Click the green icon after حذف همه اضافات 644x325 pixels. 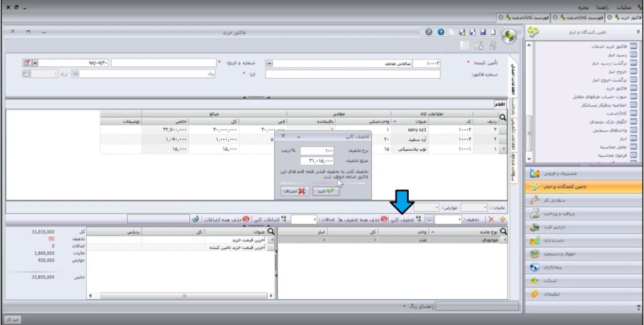pyautogui.click(x=196, y=219)
